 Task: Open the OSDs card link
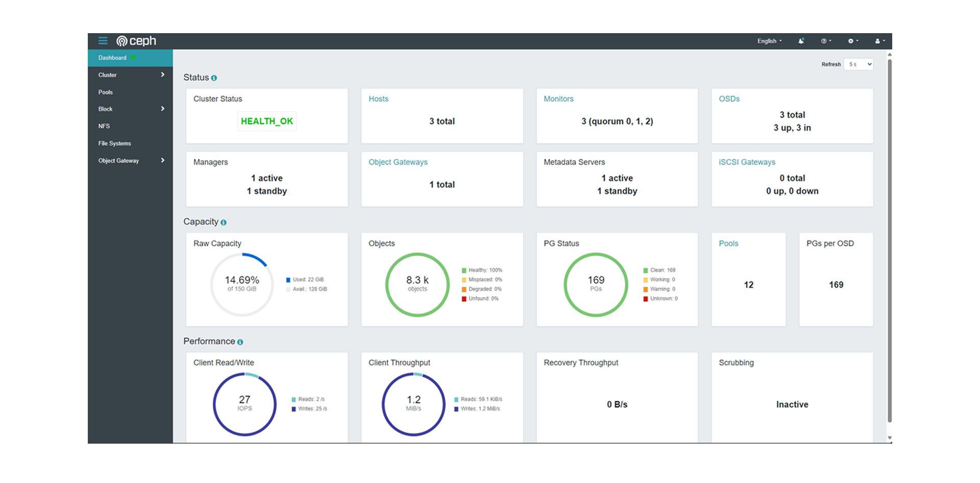point(729,99)
